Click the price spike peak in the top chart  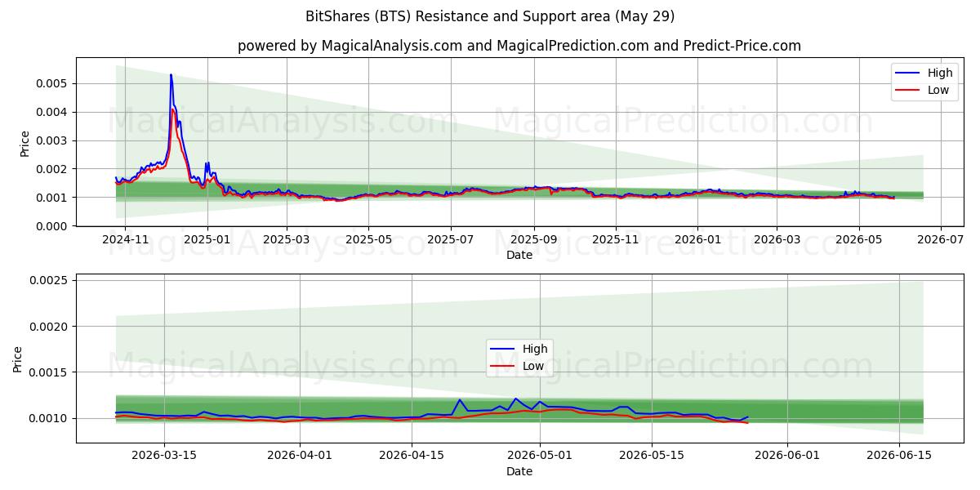tap(171, 75)
